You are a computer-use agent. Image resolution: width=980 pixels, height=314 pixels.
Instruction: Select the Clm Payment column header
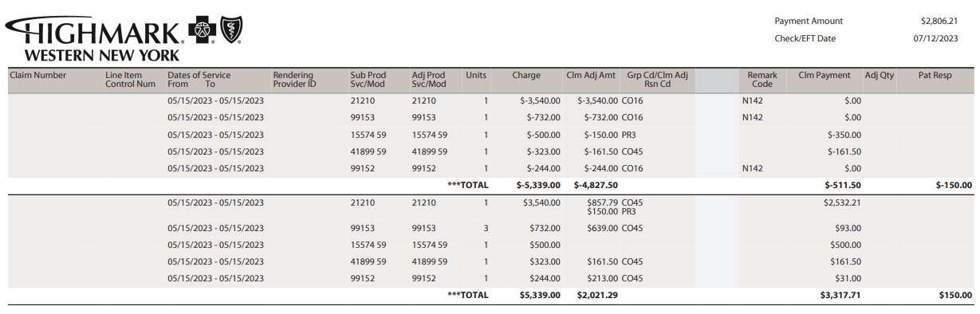point(825,76)
